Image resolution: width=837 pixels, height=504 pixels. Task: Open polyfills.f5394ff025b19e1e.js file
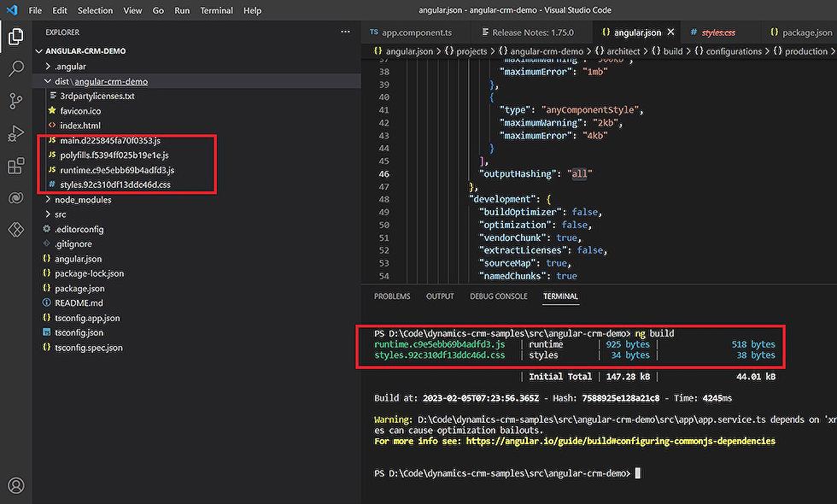114,155
